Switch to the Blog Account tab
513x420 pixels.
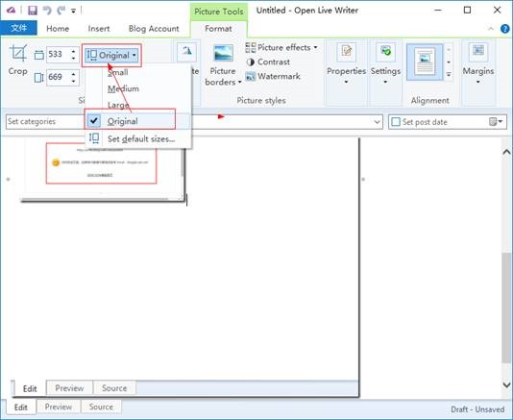[154, 29]
